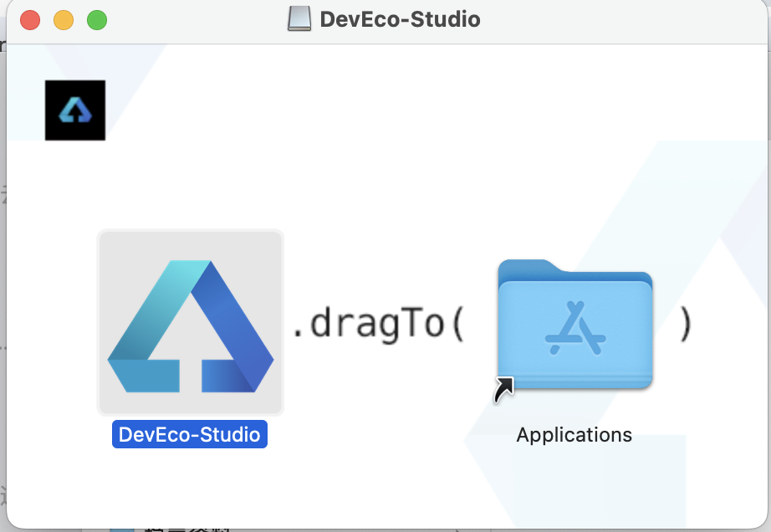Click the closing parenthesis after Applications folder
The height and width of the screenshot is (532, 771).
[x=686, y=325]
